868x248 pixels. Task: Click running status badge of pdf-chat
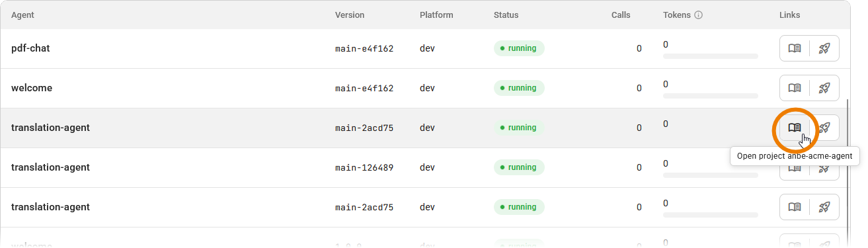[519, 48]
